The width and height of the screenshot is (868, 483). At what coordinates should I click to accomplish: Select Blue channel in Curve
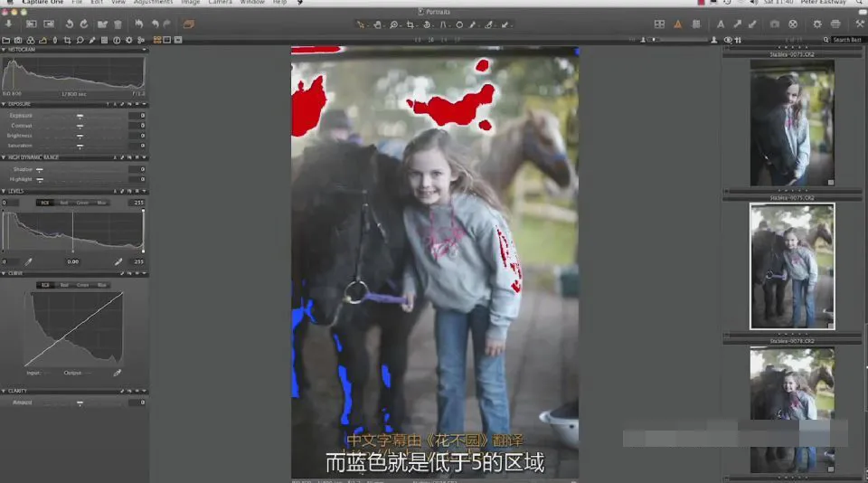pos(101,285)
